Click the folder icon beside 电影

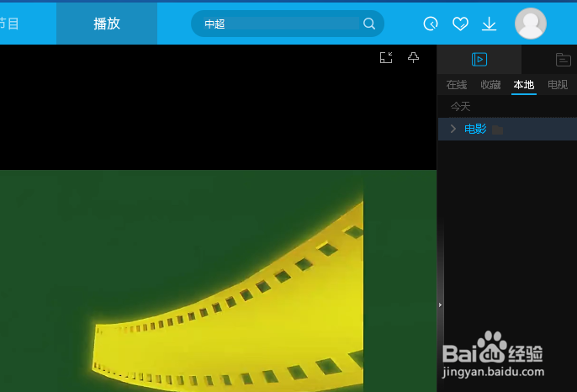[498, 130]
